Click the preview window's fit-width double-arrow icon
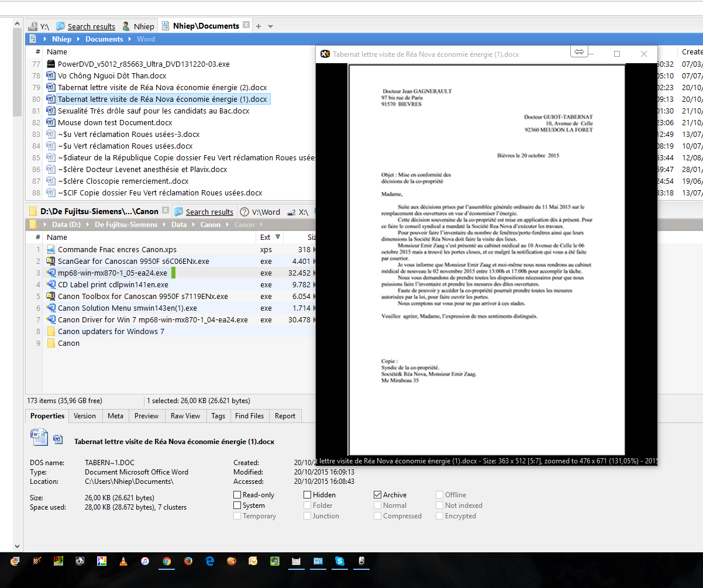Viewport: 703px width, 588px height. click(579, 52)
